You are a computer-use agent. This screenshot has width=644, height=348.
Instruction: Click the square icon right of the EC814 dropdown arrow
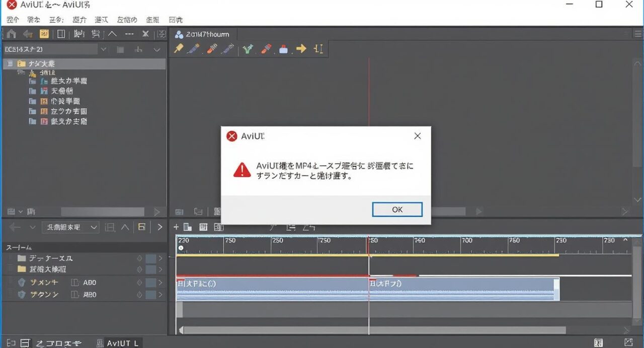tap(120, 49)
